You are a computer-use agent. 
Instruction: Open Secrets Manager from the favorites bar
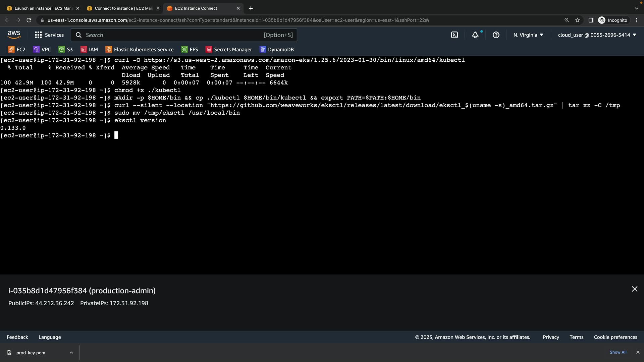tap(229, 50)
